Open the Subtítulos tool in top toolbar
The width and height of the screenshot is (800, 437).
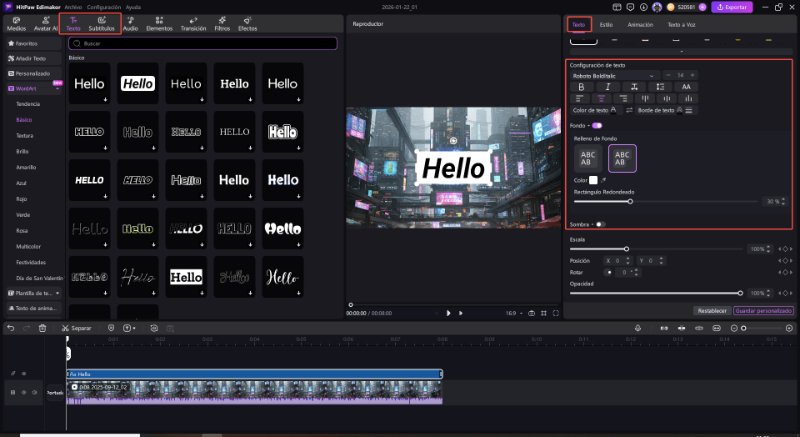point(101,24)
